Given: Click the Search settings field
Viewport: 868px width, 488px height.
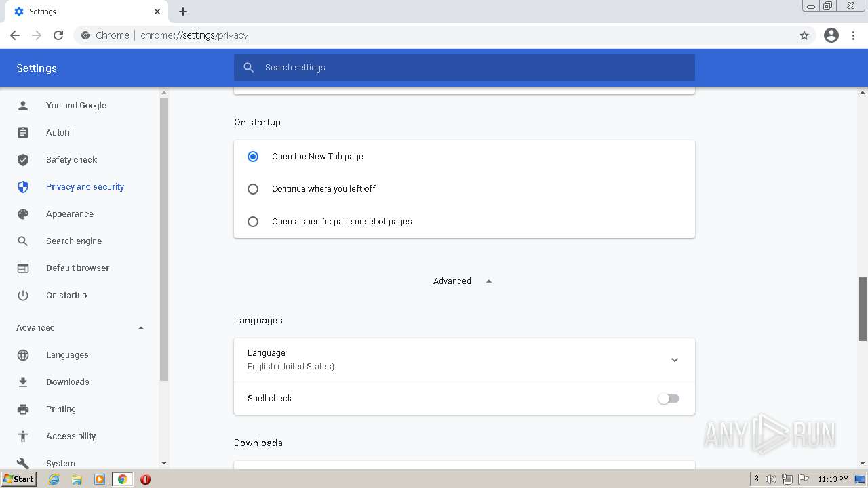Looking at the screenshot, I should [x=465, y=67].
